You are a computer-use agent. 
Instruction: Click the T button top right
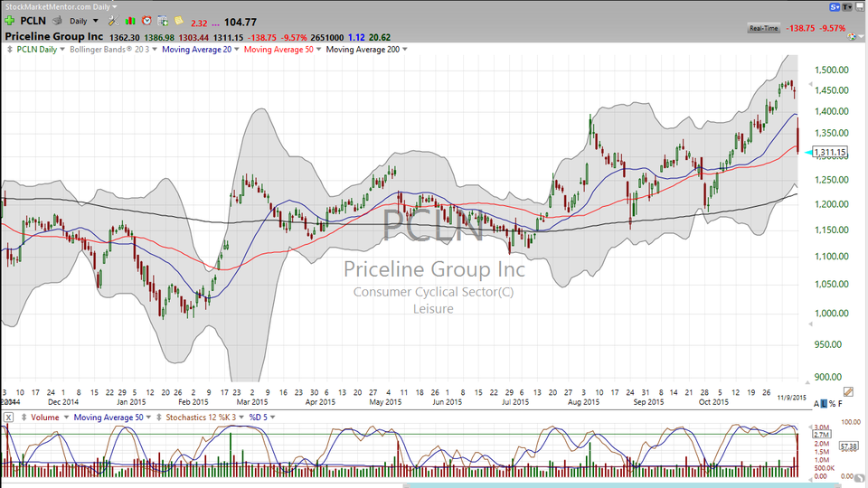(847, 7)
